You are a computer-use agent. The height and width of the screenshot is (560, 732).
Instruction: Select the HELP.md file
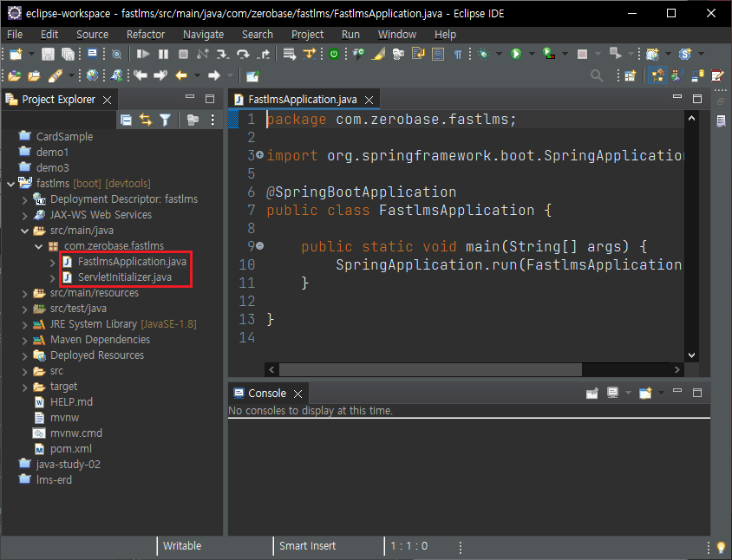click(71, 402)
